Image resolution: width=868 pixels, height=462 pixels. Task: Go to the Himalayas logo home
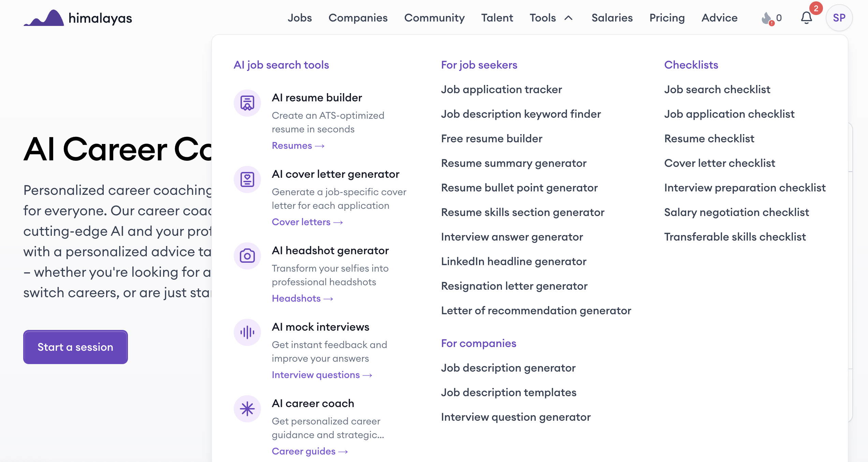point(78,18)
